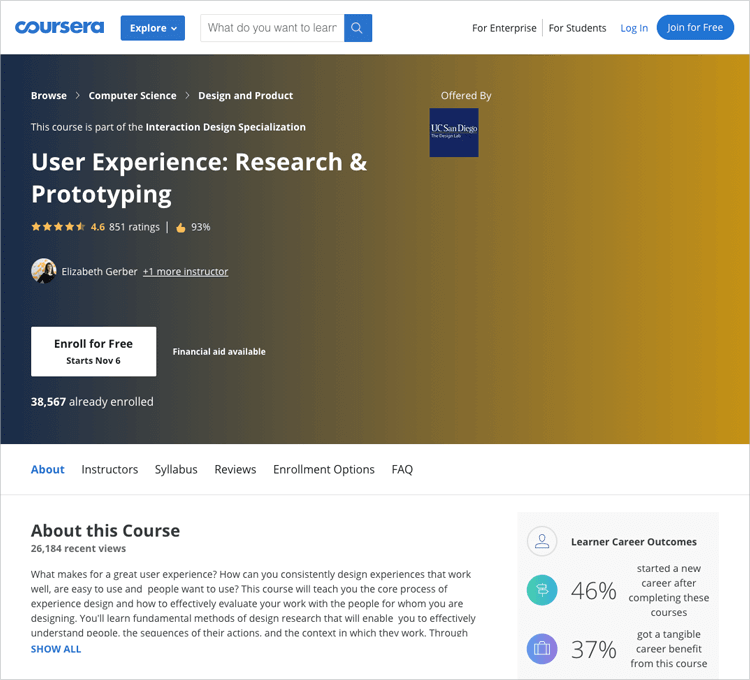Image resolution: width=750 pixels, height=680 pixels.
Task: Focus the course search input field
Action: [x=272, y=28]
